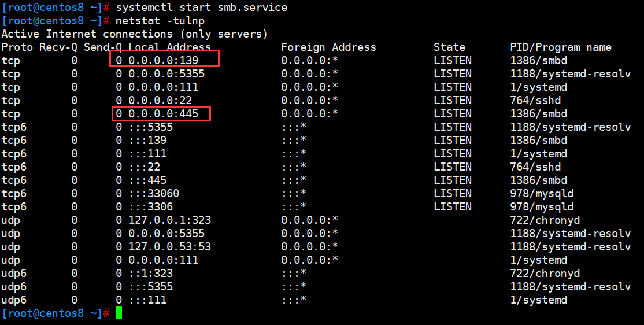This screenshot has width=644, height=325.
Task: Click '1386/smbd' in the :::139 row
Action: pyautogui.click(x=538, y=140)
